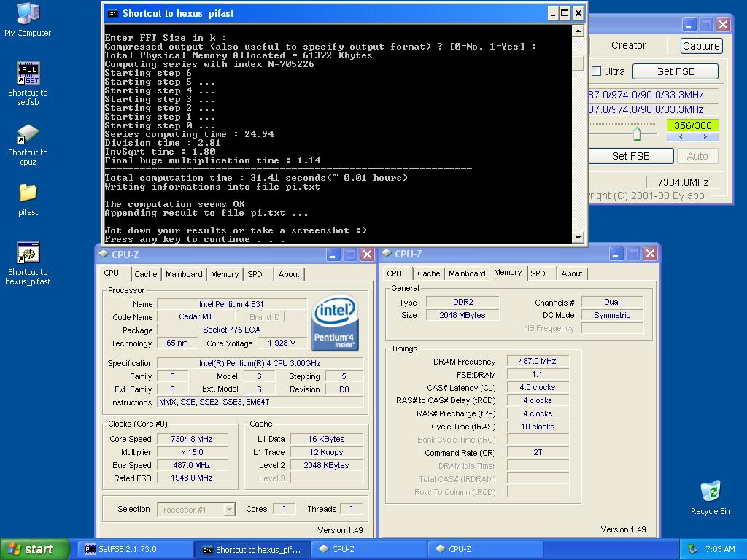The width and height of the screenshot is (747, 560).
Task: Click the memory Type DDR2 field
Action: (462, 302)
